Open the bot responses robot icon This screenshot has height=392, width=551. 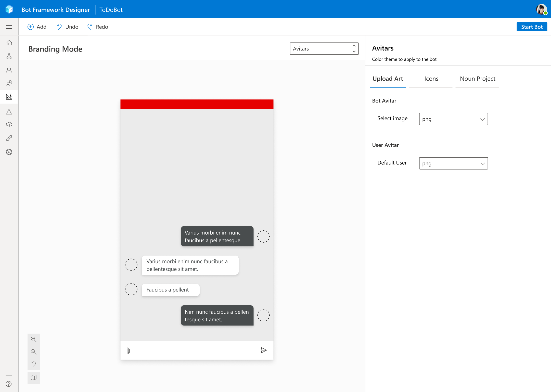point(9,69)
